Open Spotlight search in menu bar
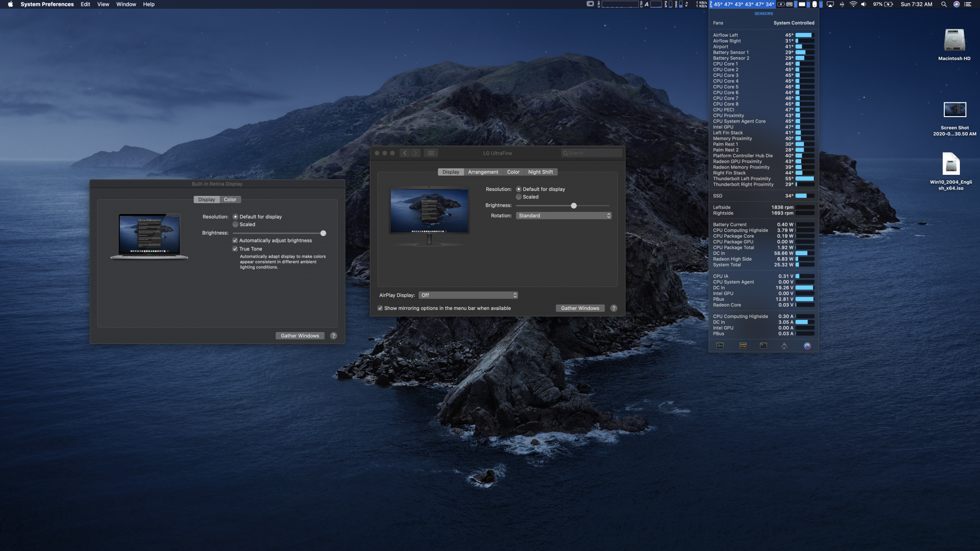 tap(944, 4)
